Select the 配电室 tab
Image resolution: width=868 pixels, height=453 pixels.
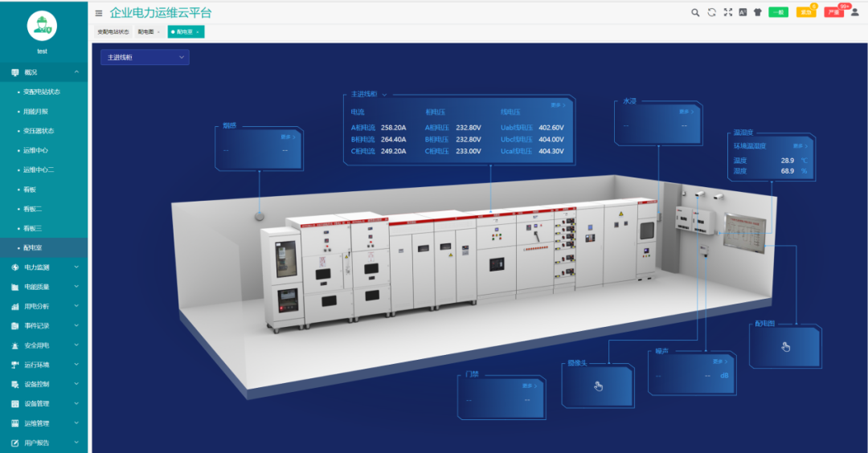coord(186,32)
